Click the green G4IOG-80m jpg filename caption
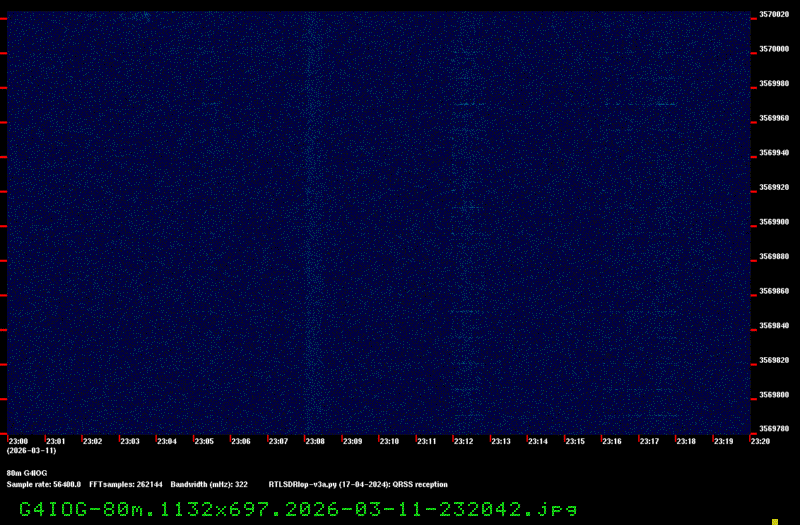The height and width of the screenshot is (525, 800). 298,510
